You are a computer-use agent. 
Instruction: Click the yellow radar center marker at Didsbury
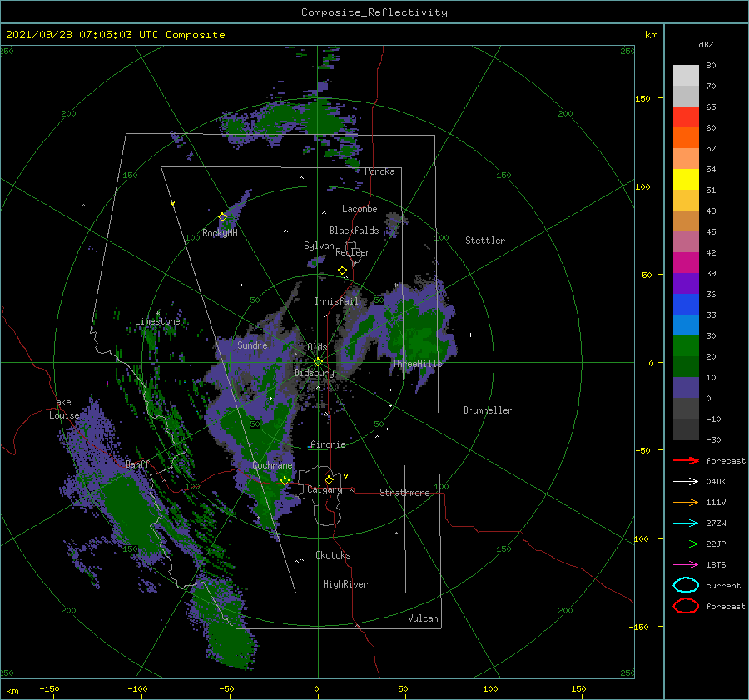[318, 362]
